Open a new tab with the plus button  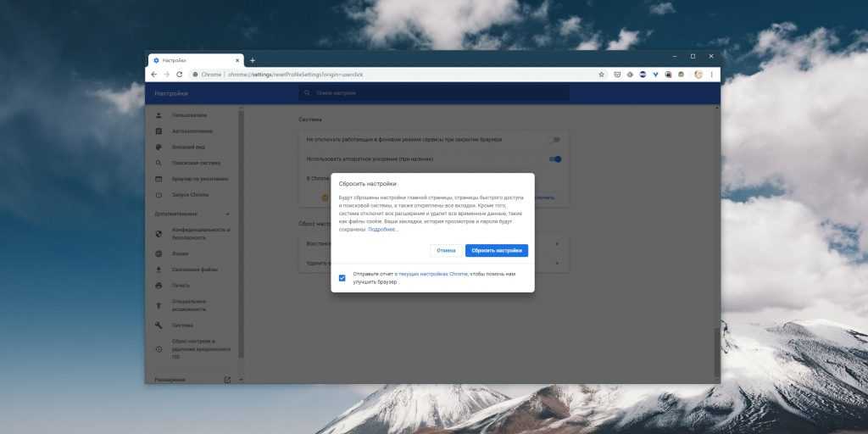[252, 60]
